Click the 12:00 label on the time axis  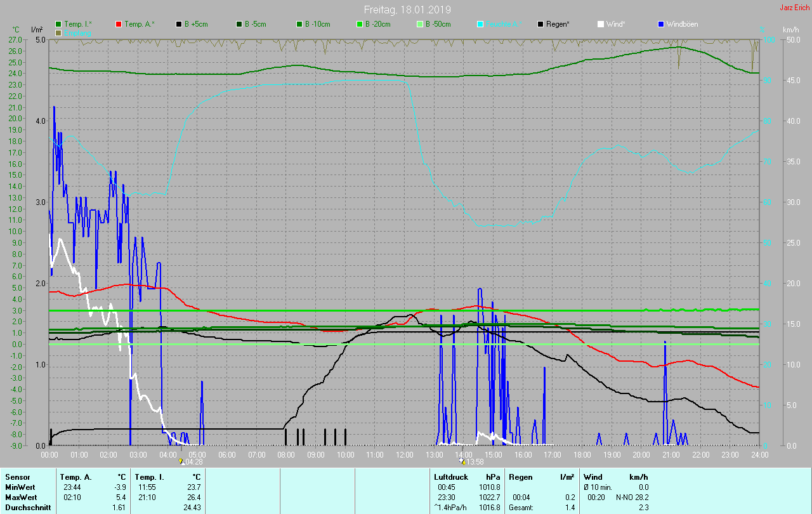coord(404,454)
